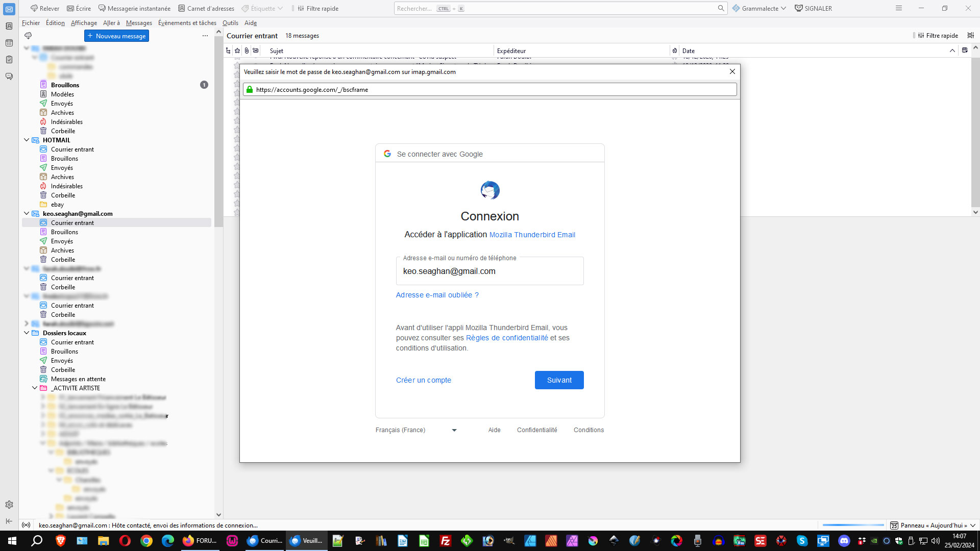Switch to Firefox FORU... taskbar window
This screenshot has width=980, height=551.
point(200,541)
